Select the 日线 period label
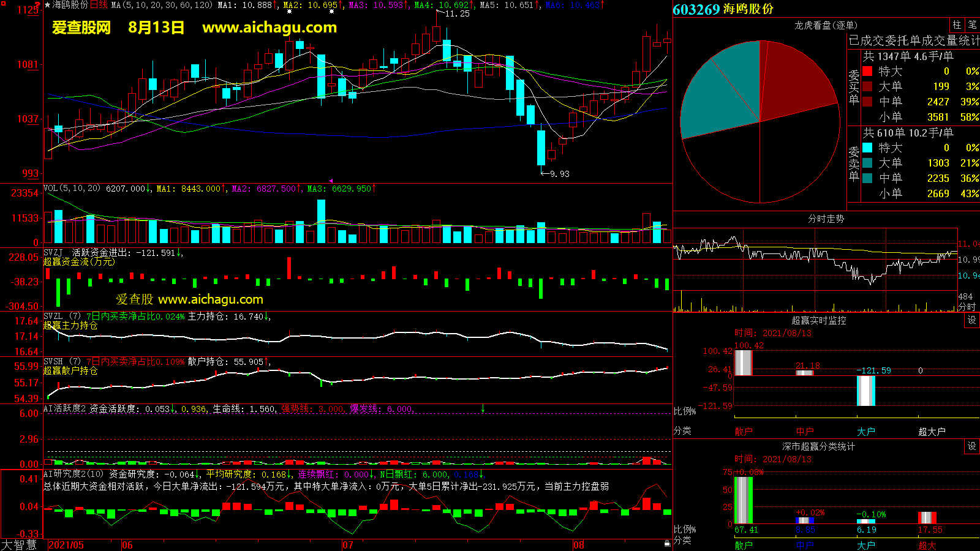980x551 pixels. coord(99,5)
